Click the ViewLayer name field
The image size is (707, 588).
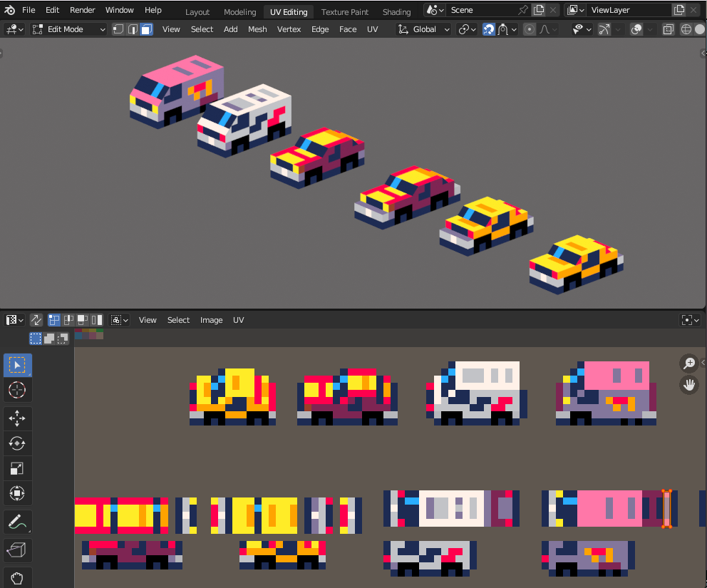click(628, 10)
